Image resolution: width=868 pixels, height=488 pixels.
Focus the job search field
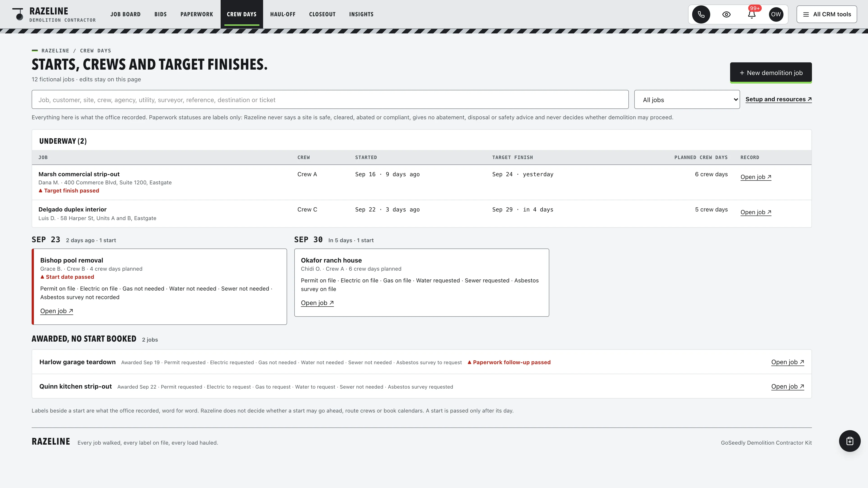[330, 99]
